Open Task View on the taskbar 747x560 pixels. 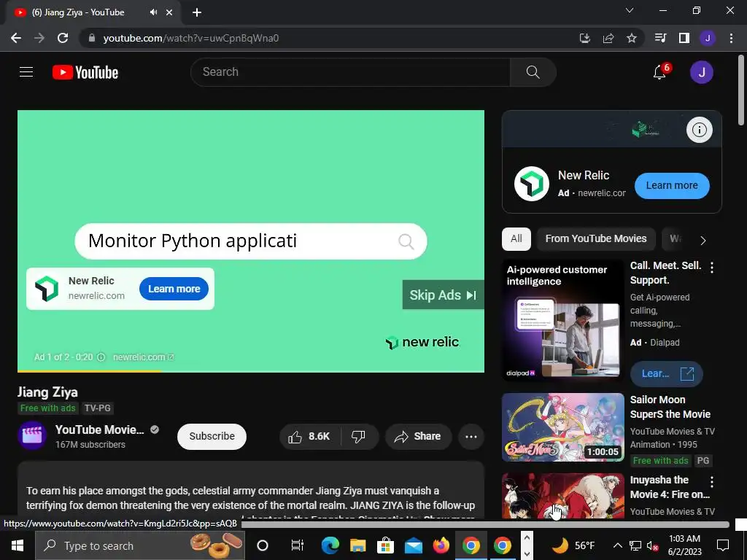[298, 545]
